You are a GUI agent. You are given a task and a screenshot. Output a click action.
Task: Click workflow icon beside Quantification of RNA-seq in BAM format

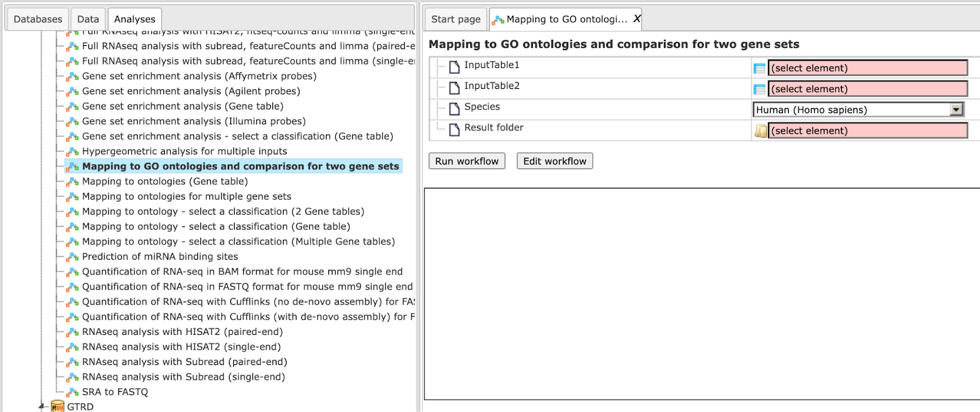coord(72,272)
